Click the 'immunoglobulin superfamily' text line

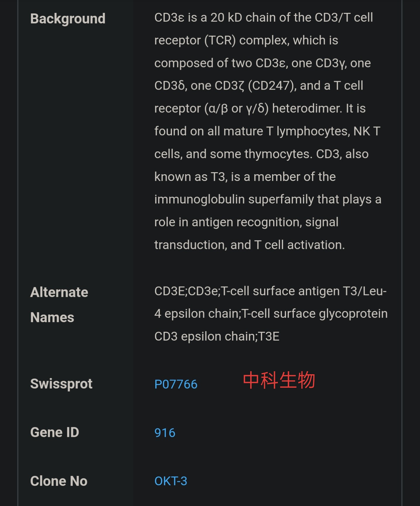[268, 199]
